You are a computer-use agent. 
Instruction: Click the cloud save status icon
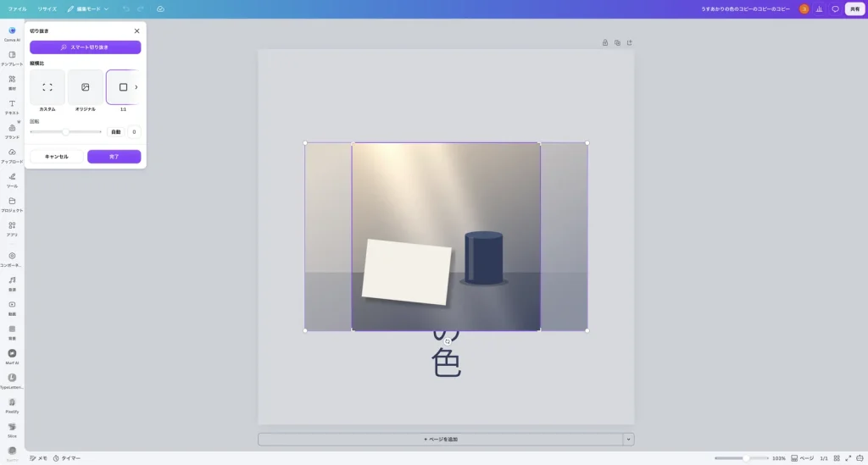click(x=160, y=8)
